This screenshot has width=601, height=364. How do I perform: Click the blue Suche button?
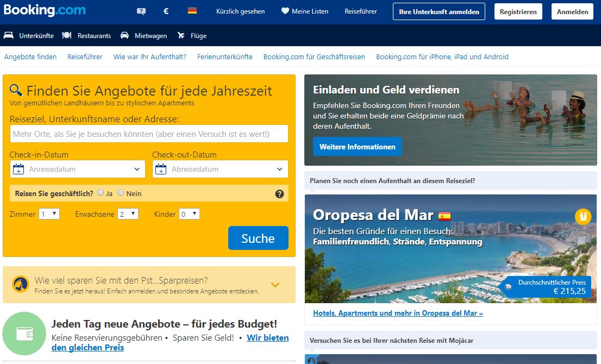coord(258,238)
